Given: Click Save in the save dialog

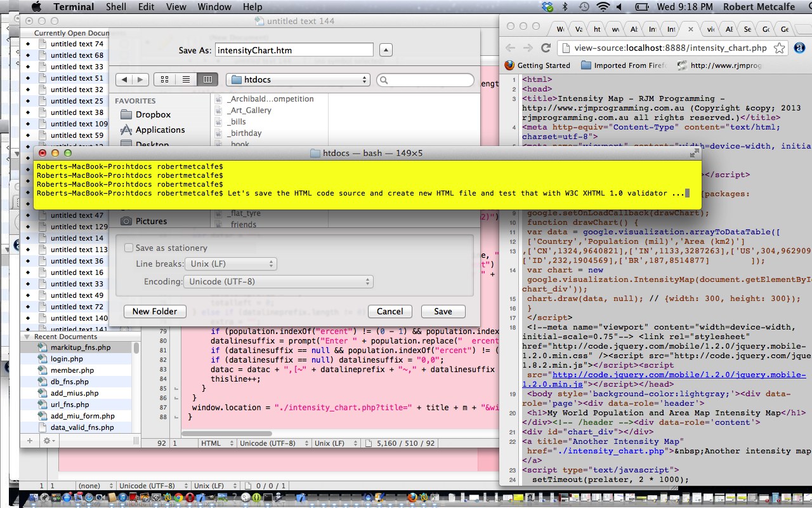Looking at the screenshot, I should [443, 311].
